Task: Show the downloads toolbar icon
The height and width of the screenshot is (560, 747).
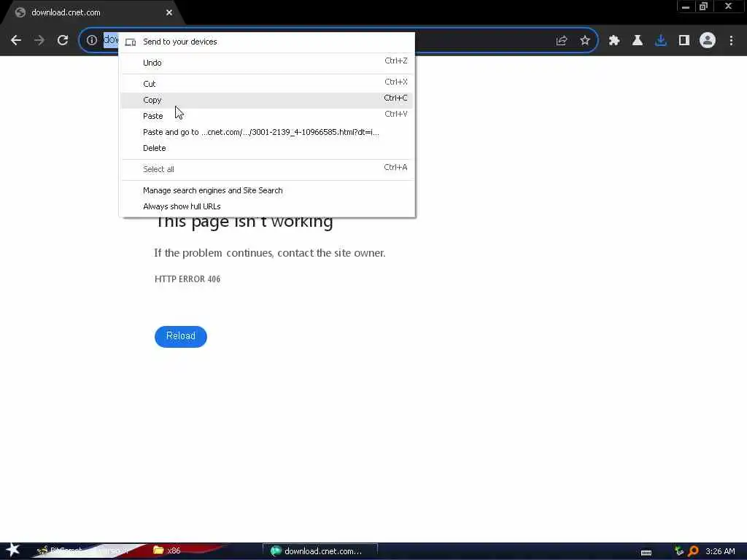Action: pyautogui.click(x=661, y=41)
